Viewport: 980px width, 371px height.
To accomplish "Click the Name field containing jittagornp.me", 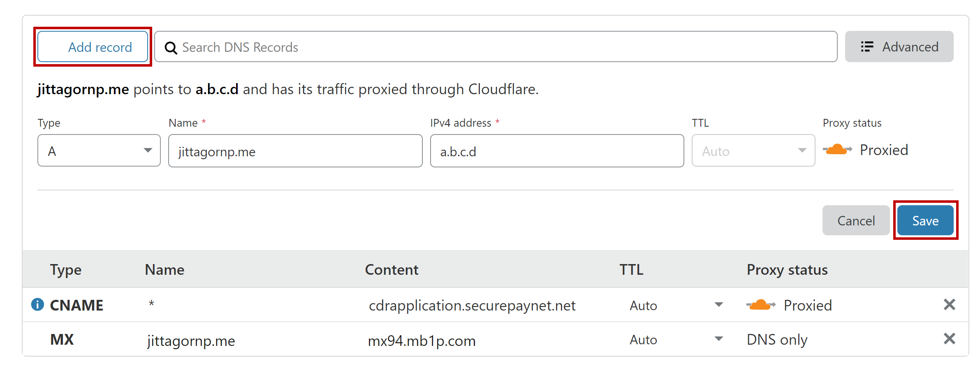I will 295,151.
